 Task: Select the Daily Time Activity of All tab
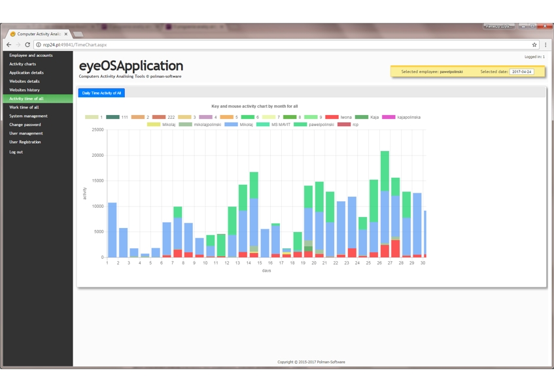point(101,93)
